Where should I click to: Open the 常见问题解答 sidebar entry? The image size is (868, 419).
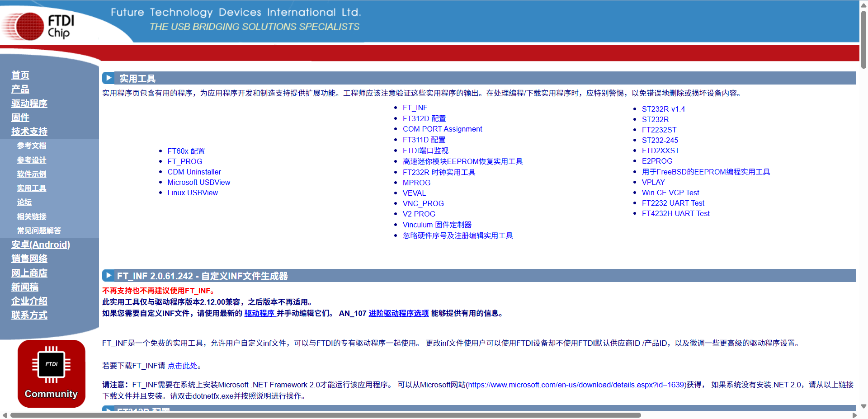pyautogui.click(x=39, y=231)
